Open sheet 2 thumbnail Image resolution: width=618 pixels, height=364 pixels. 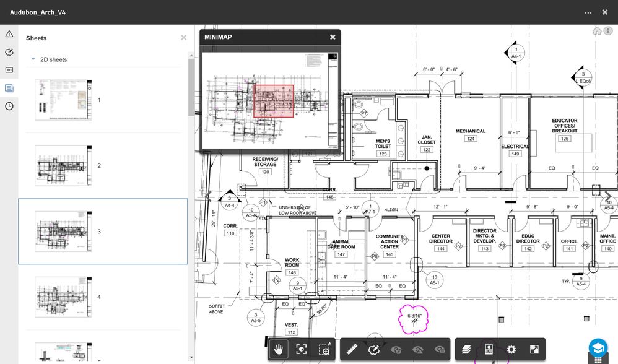pos(63,165)
